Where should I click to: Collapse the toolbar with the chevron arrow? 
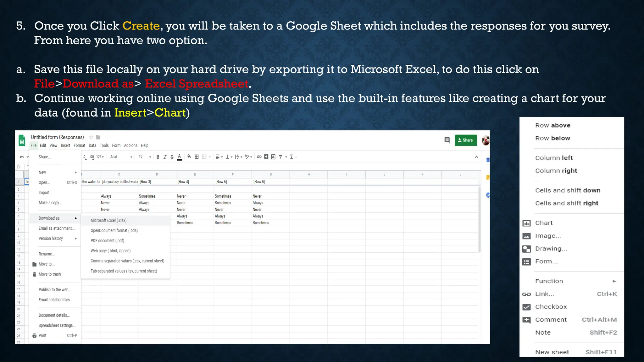[x=476, y=157]
